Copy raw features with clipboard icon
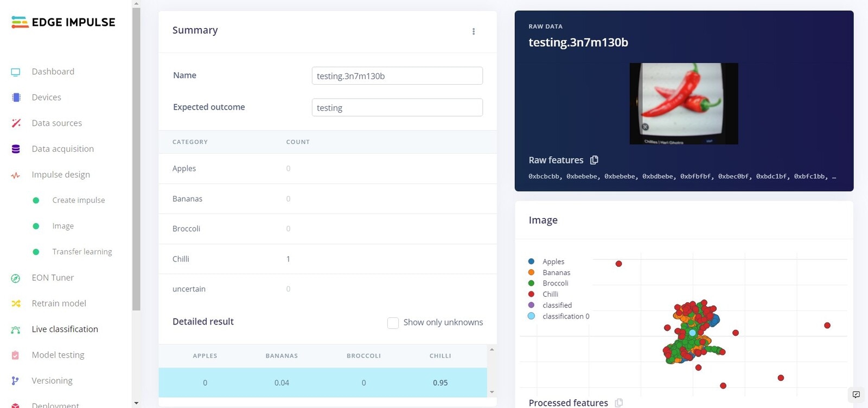Screen dimensions: 868x408 pos(594,160)
